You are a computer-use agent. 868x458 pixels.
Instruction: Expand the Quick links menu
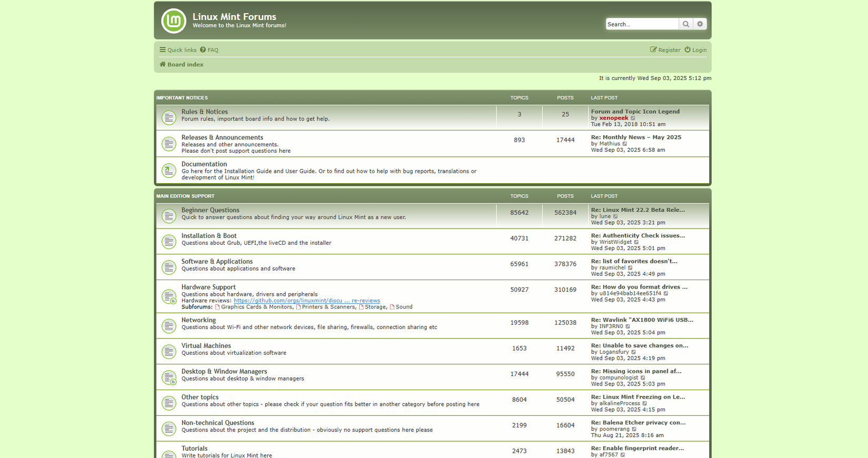click(178, 50)
